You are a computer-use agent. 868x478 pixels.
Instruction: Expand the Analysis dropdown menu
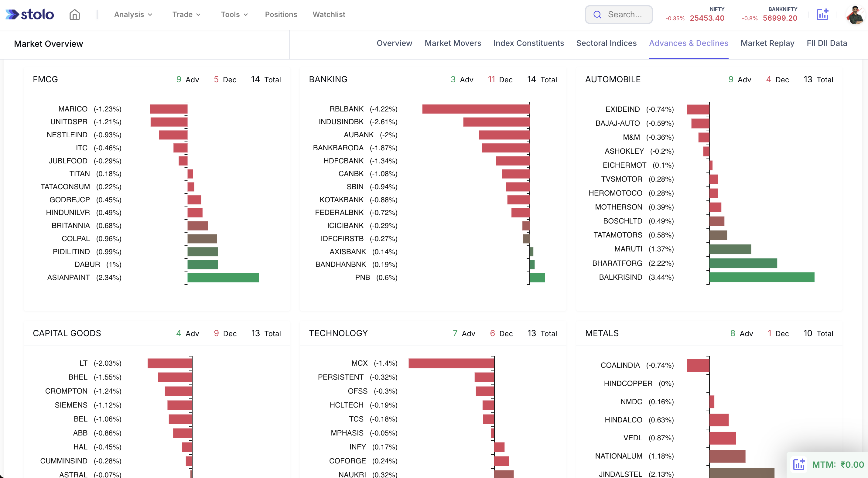133,15
